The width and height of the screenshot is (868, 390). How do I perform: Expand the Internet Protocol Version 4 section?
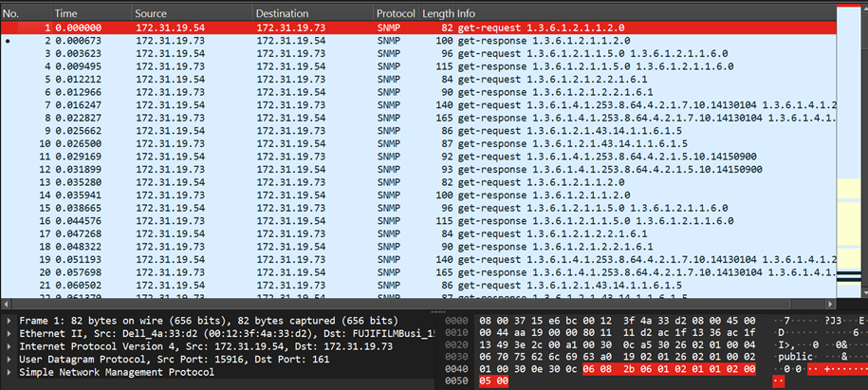9,347
